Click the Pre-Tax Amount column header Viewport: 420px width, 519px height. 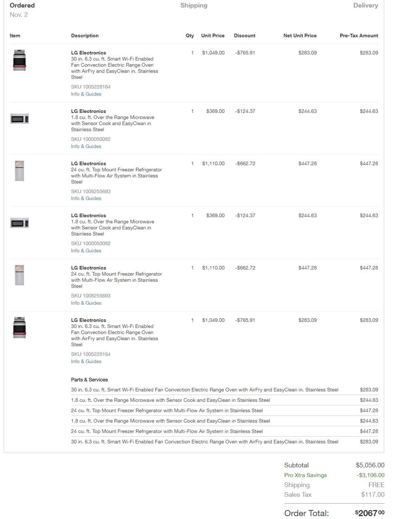point(359,36)
